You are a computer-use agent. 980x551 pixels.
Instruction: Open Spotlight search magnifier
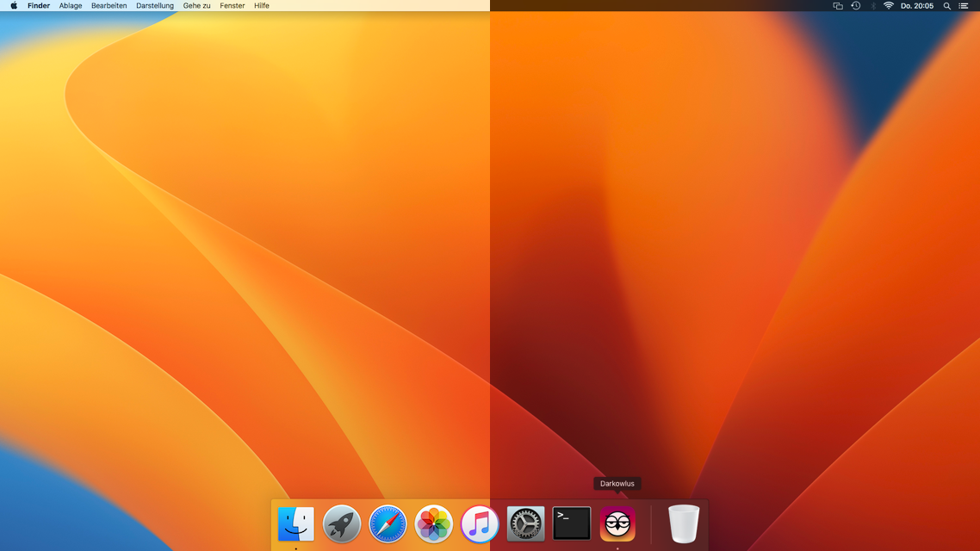click(x=947, y=6)
